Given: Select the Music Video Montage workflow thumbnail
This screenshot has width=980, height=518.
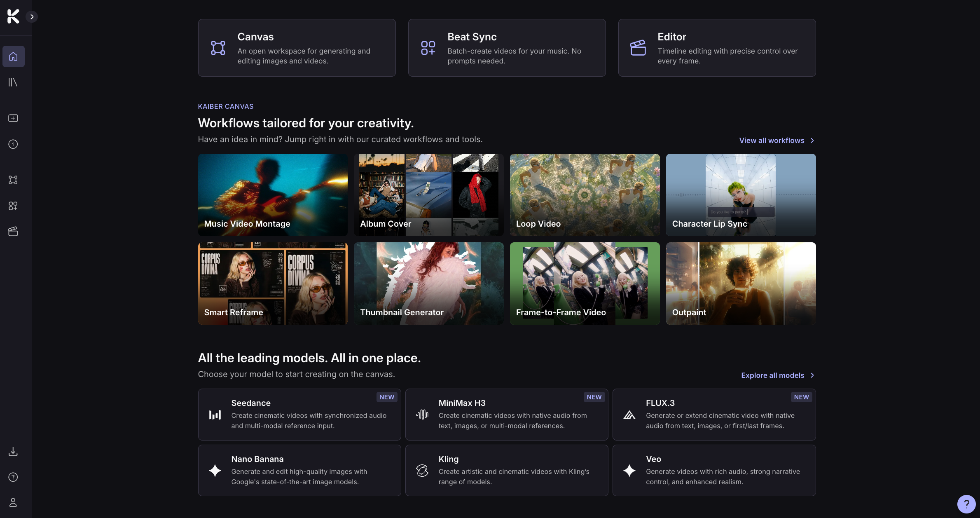Looking at the screenshot, I should (x=273, y=195).
